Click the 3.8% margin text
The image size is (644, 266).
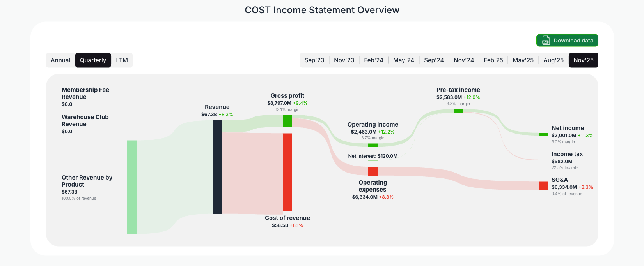coord(458,104)
